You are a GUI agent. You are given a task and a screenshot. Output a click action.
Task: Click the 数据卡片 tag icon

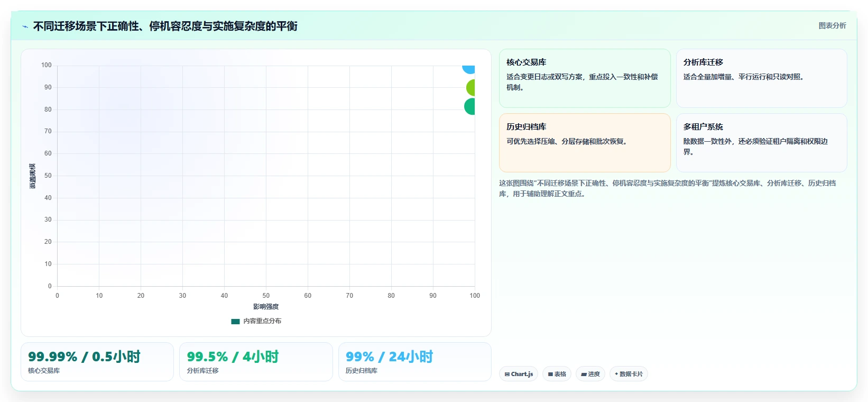click(x=616, y=374)
